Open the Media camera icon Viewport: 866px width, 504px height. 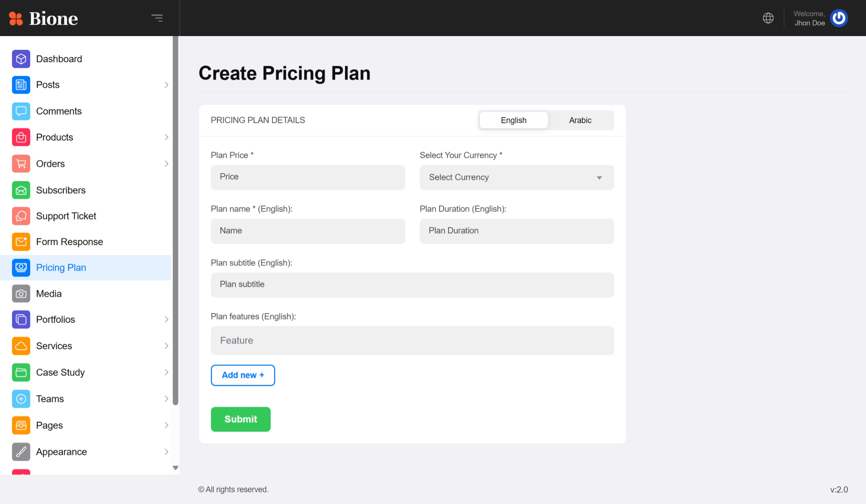click(x=21, y=294)
